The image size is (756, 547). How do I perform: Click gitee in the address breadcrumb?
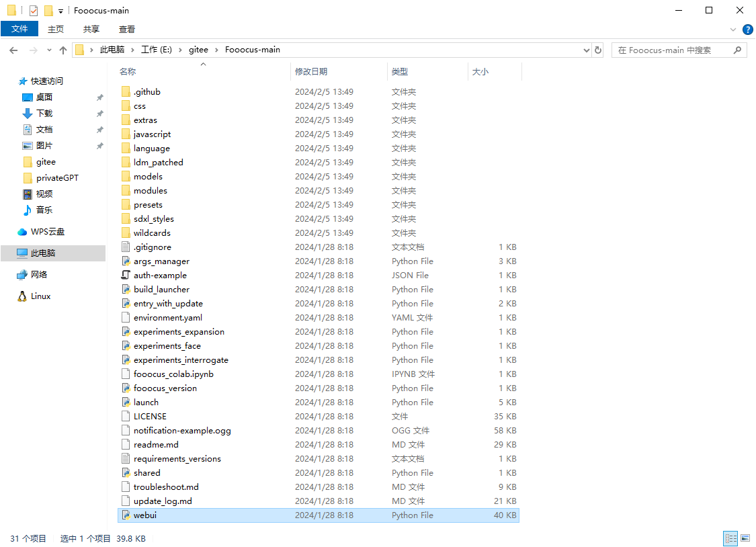pos(198,50)
